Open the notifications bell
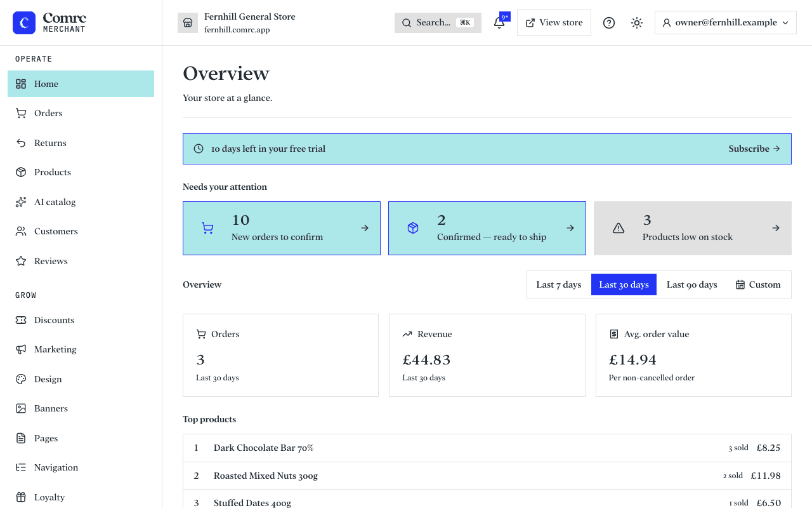 pyautogui.click(x=499, y=23)
